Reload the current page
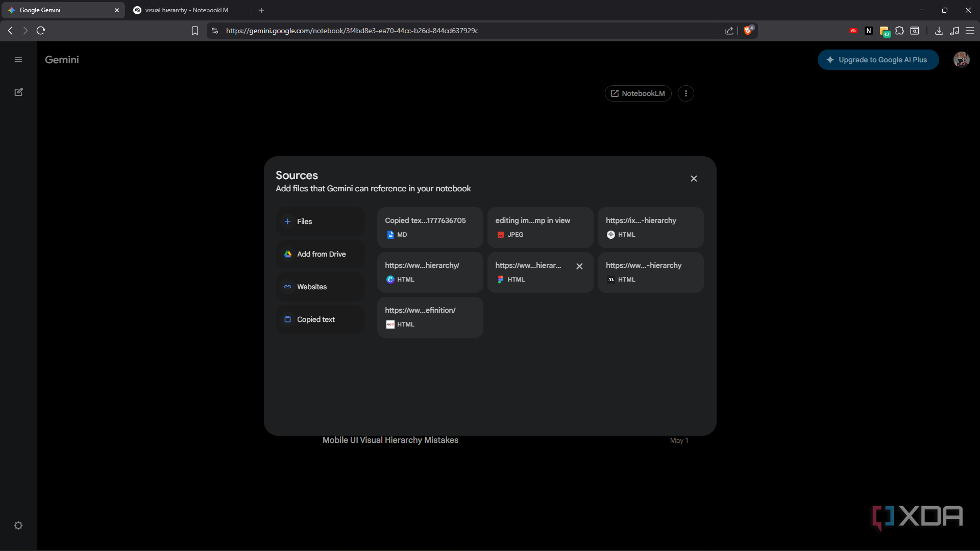 click(x=41, y=31)
